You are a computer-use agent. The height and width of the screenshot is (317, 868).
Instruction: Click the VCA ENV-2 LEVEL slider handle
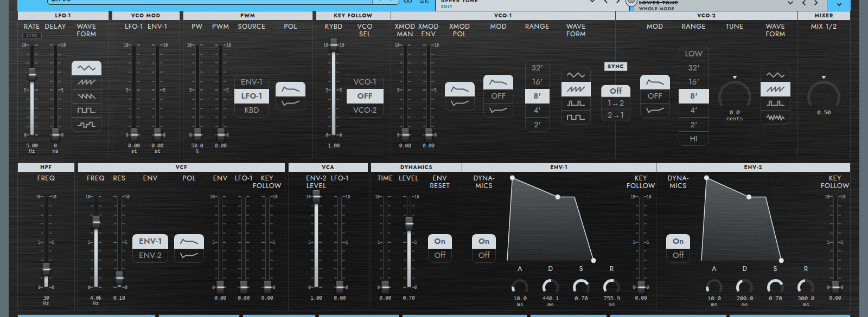tap(316, 197)
